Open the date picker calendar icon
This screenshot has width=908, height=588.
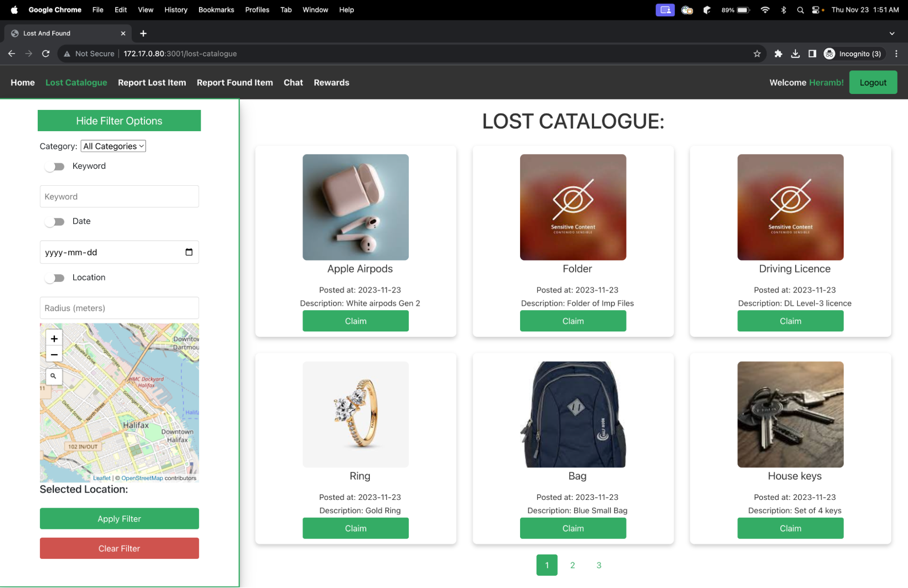click(189, 252)
